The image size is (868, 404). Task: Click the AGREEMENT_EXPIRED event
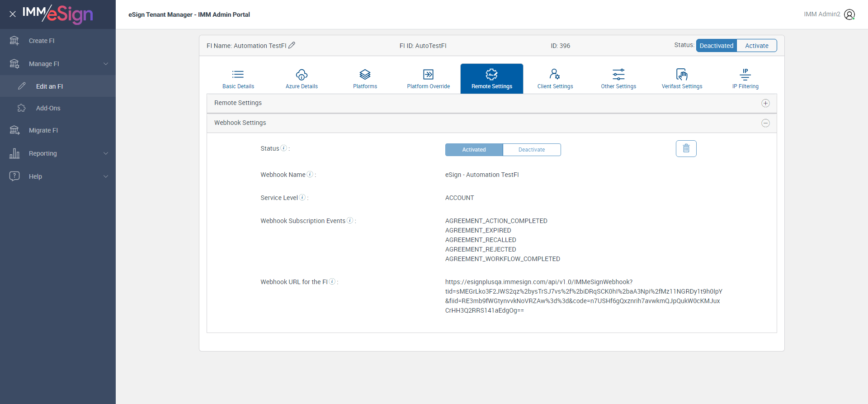point(478,230)
